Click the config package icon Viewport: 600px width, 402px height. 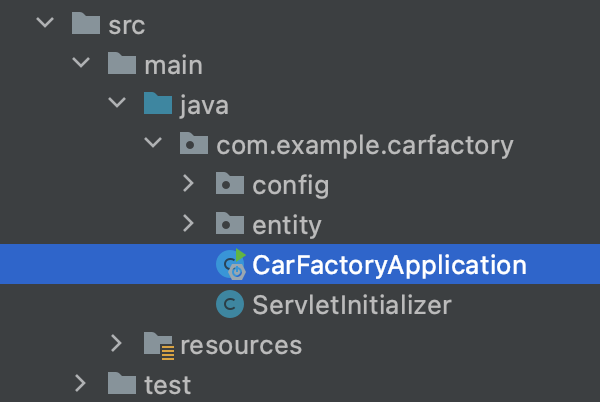[230, 183]
